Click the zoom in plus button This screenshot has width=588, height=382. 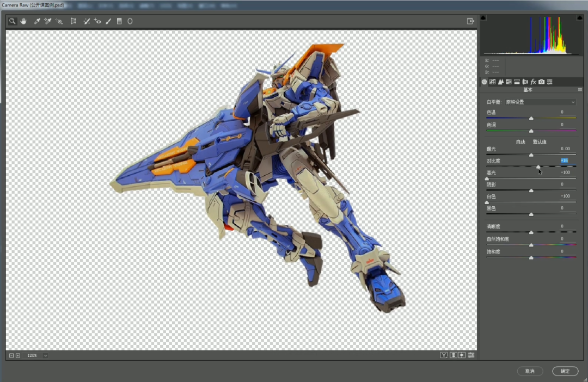(x=17, y=355)
